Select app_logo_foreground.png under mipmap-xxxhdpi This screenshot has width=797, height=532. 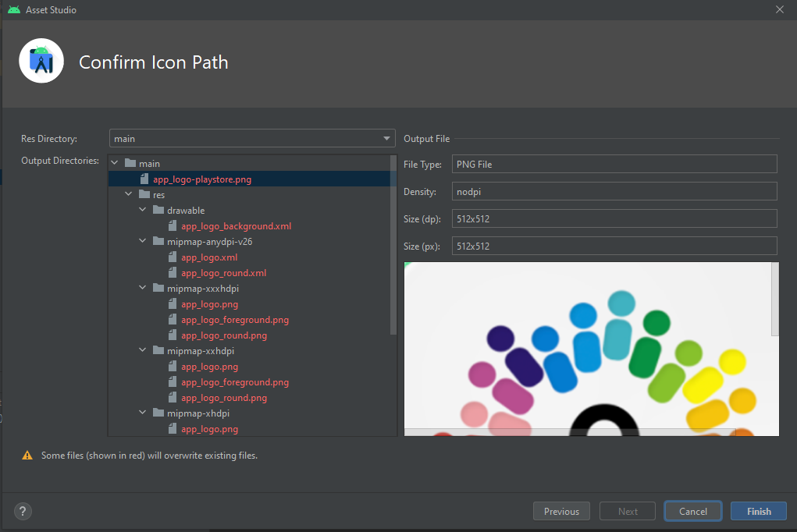click(x=234, y=320)
